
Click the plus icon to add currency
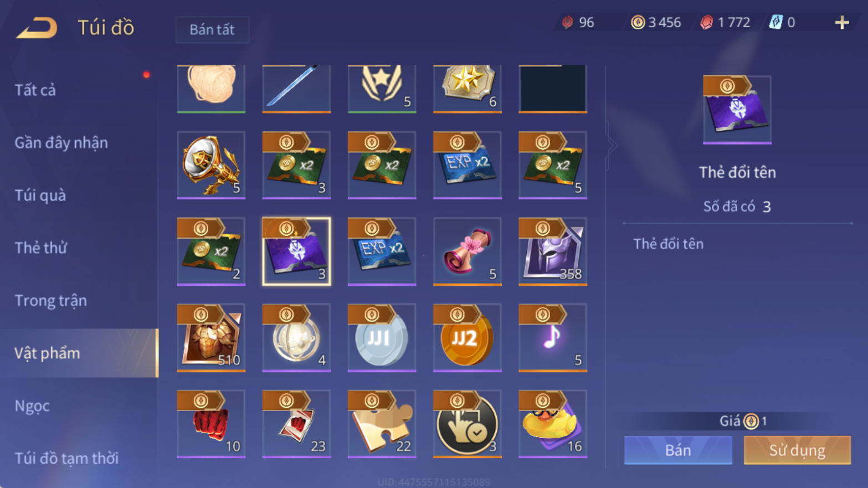842,23
